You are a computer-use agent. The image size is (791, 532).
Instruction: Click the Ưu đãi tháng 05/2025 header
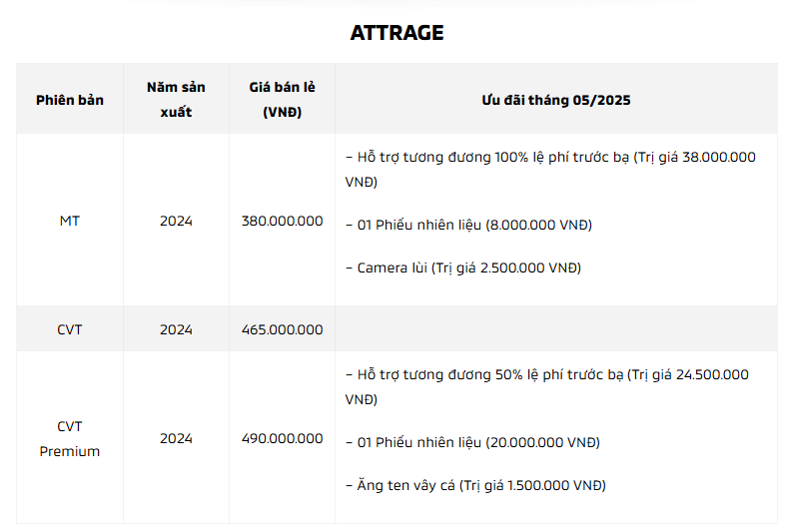(556, 100)
